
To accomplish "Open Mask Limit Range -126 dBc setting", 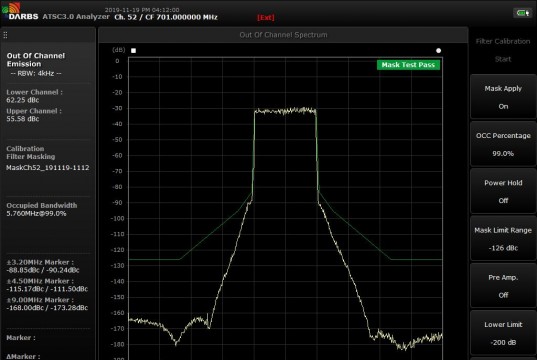I will (503, 239).
